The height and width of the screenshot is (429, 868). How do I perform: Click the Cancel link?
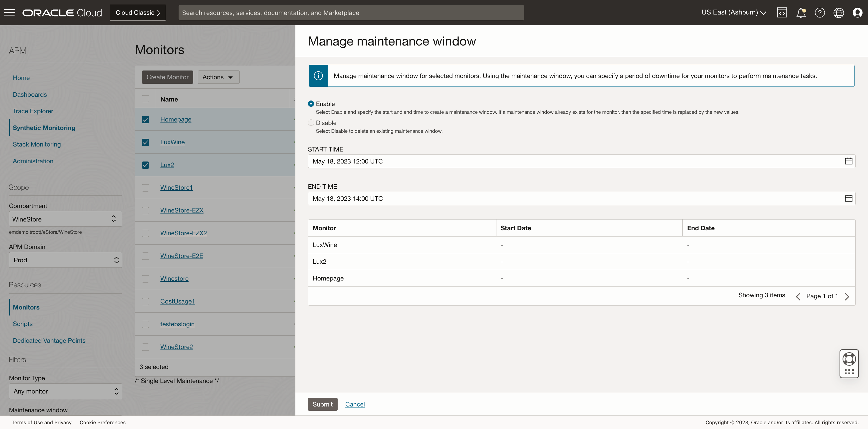point(355,404)
